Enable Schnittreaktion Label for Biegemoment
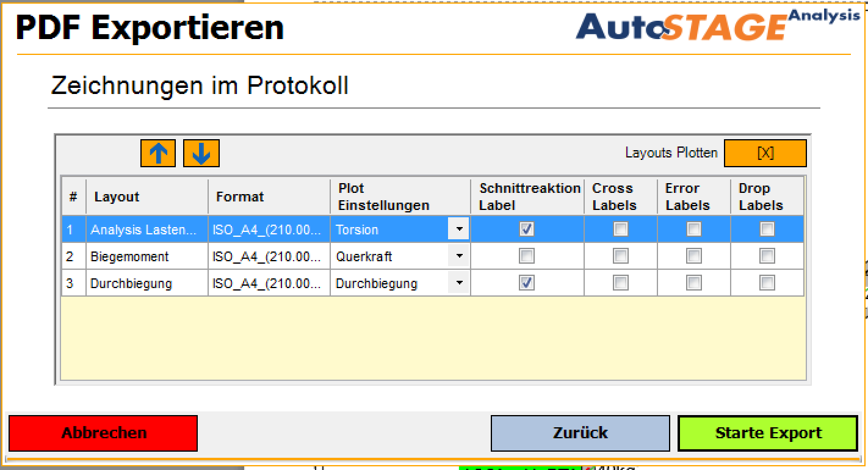Image resolution: width=868 pixels, height=470 pixels. pos(526,256)
